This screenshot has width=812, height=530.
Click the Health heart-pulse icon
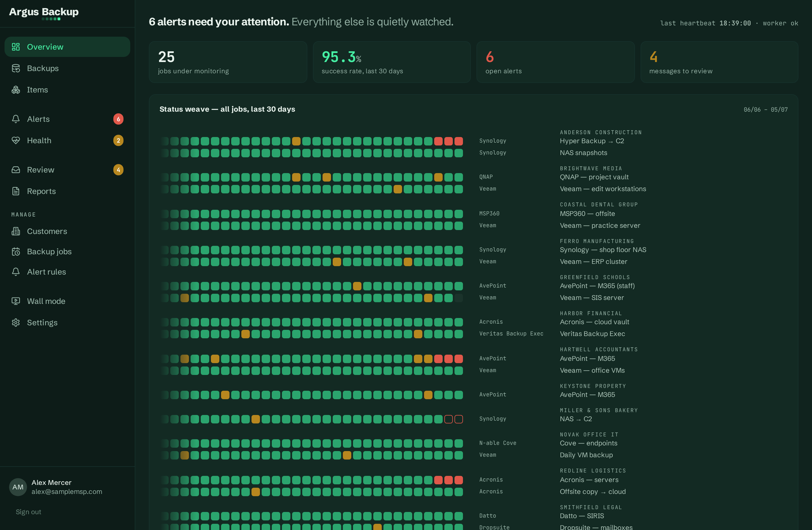point(16,140)
